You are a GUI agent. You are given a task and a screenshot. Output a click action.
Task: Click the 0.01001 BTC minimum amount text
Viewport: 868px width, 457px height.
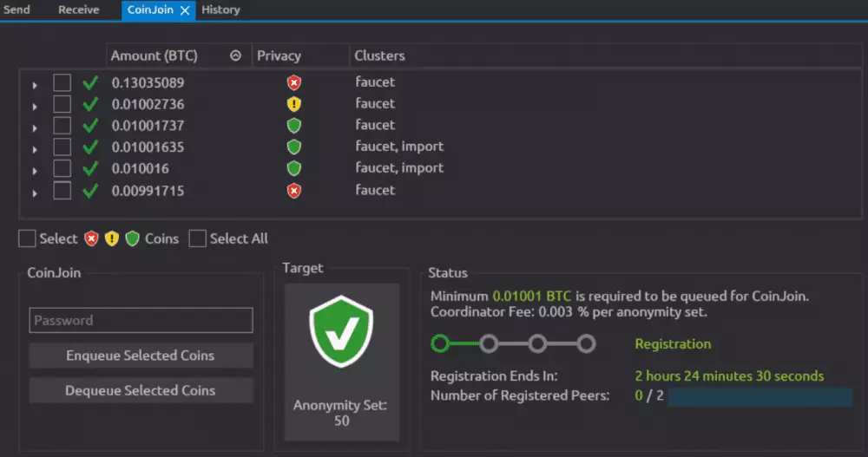[531, 296]
